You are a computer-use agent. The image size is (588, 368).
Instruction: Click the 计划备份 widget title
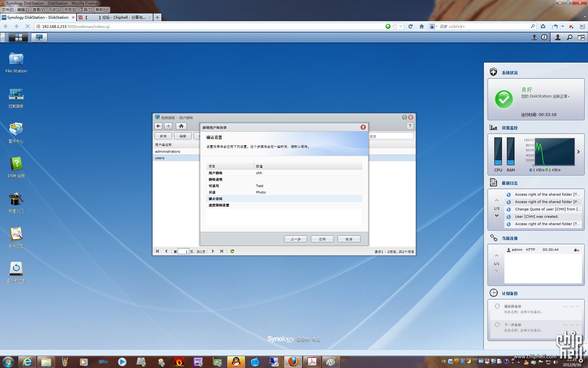(x=510, y=293)
